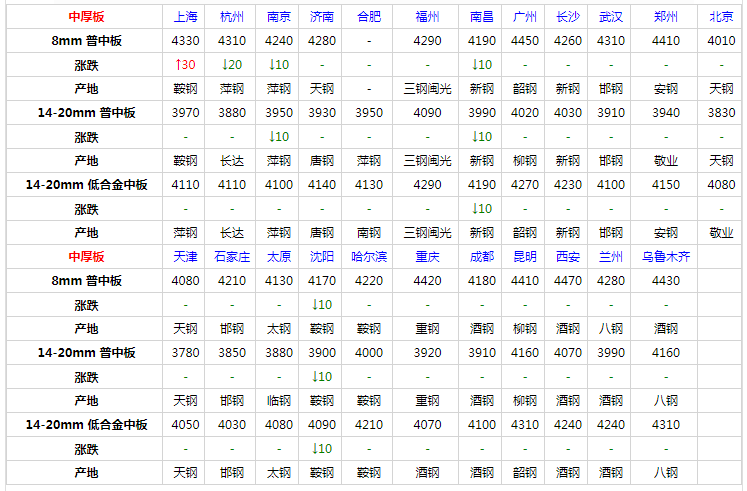Viewport: 747px width, 491px height.
Task: Select the 乌鲁木齐 city link
Action: [x=666, y=257]
